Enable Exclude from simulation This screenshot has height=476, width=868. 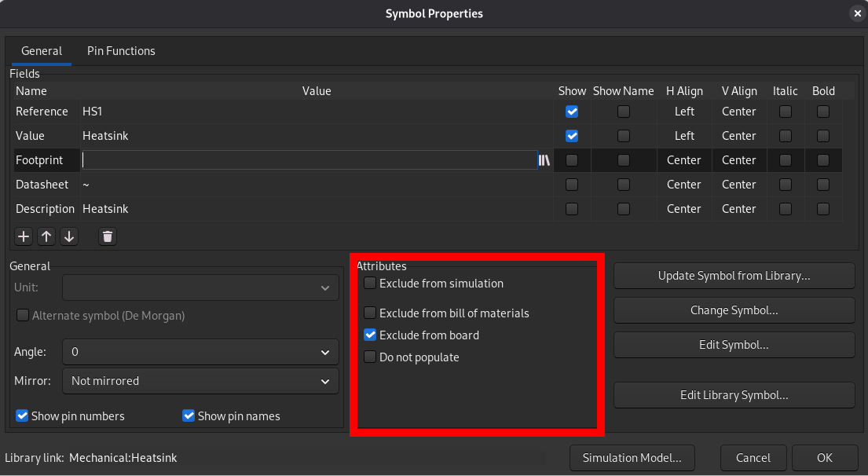coord(370,284)
